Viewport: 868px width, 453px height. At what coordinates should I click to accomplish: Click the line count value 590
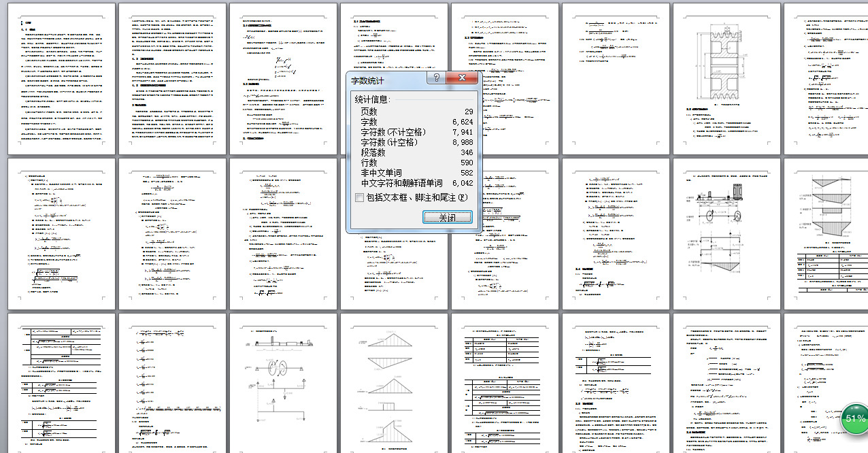465,163
